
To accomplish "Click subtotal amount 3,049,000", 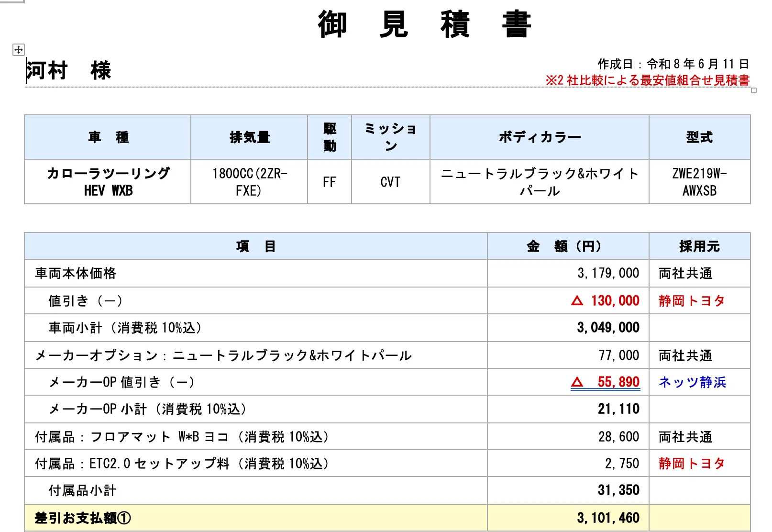I will pyautogui.click(x=608, y=328).
